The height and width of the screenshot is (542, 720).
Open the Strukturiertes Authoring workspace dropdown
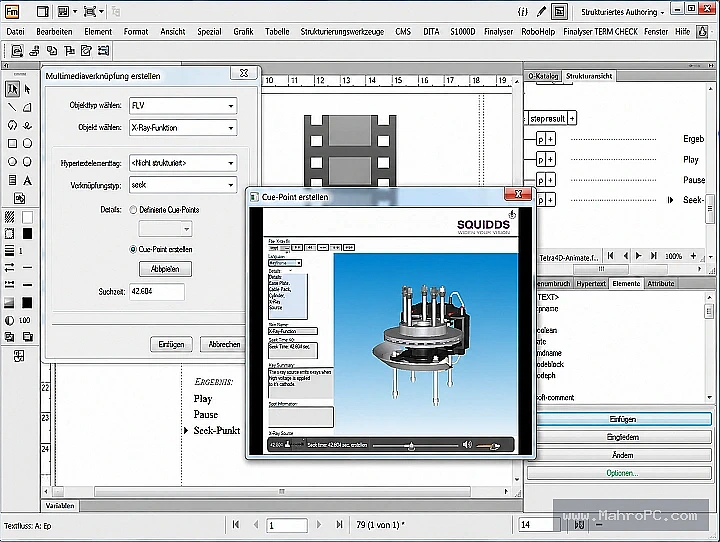(623, 12)
